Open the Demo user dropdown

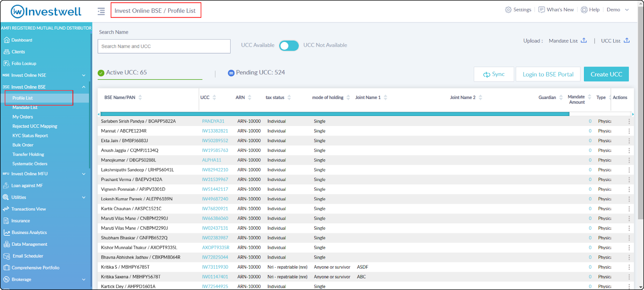[x=617, y=10]
